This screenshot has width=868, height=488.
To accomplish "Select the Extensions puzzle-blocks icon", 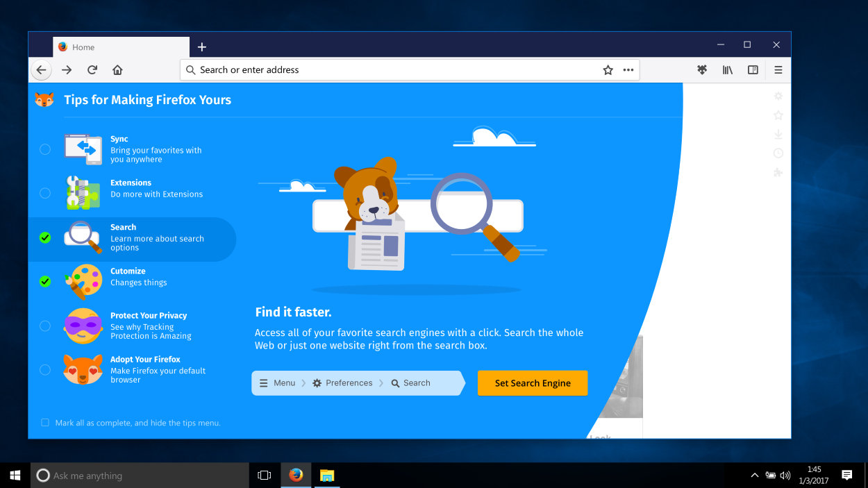I will pyautogui.click(x=83, y=192).
